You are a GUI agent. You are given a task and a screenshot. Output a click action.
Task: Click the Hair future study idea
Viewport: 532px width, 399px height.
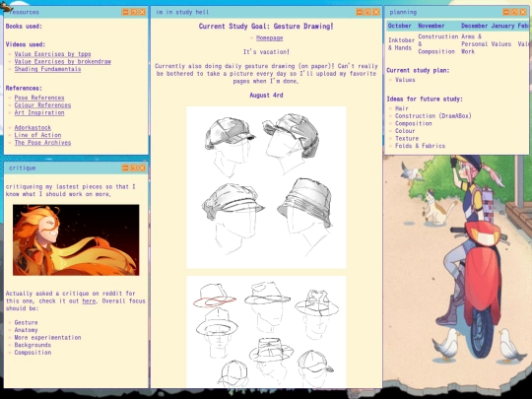402,108
